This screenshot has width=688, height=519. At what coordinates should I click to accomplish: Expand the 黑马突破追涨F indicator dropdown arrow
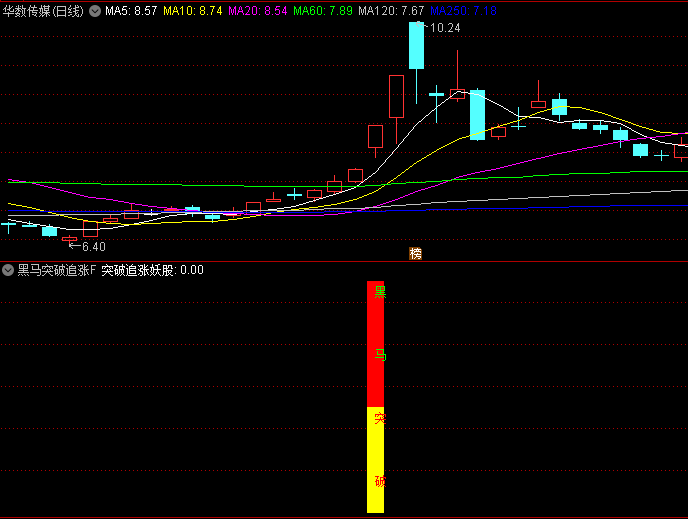tap(8, 270)
